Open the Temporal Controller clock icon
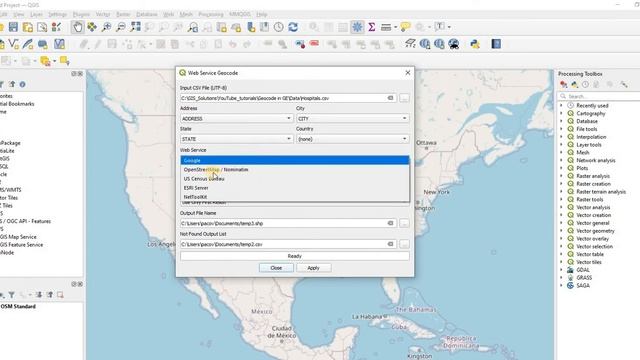The image size is (640, 360). point(278,27)
